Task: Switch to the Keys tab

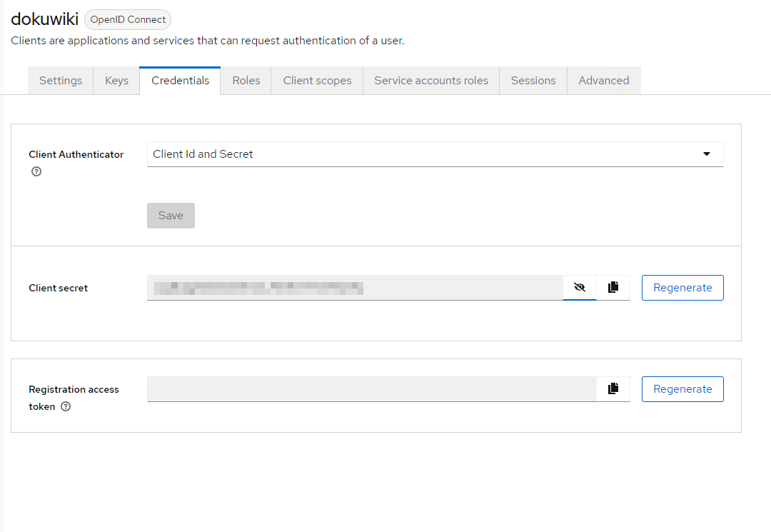Action: click(x=116, y=81)
